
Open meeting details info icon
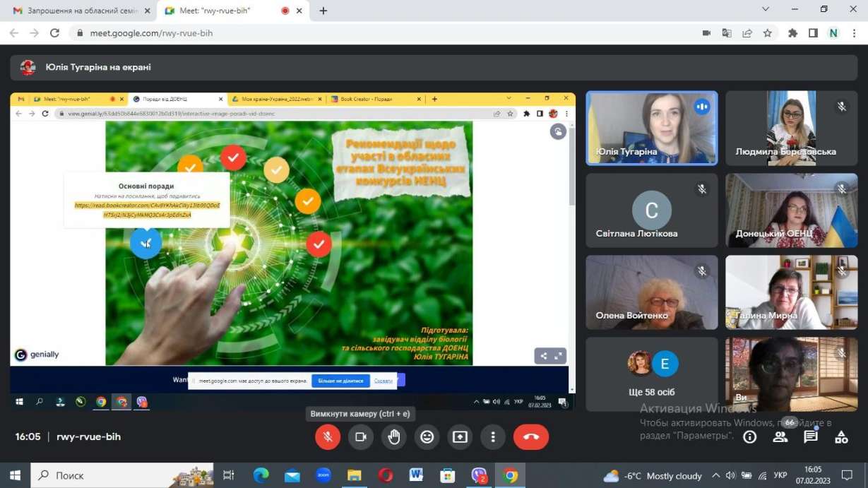749,437
